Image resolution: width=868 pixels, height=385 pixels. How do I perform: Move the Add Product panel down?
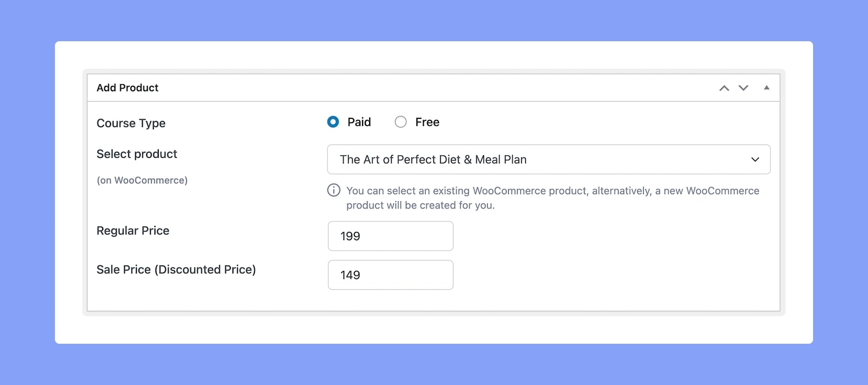(743, 88)
